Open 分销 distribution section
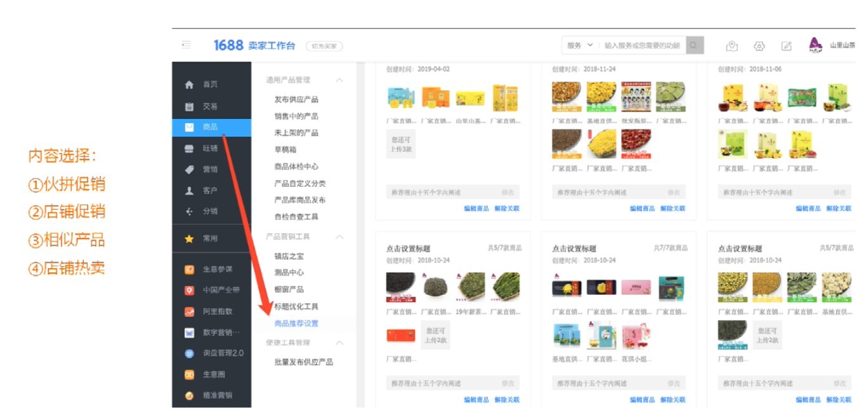The image size is (868, 418). 211,211
